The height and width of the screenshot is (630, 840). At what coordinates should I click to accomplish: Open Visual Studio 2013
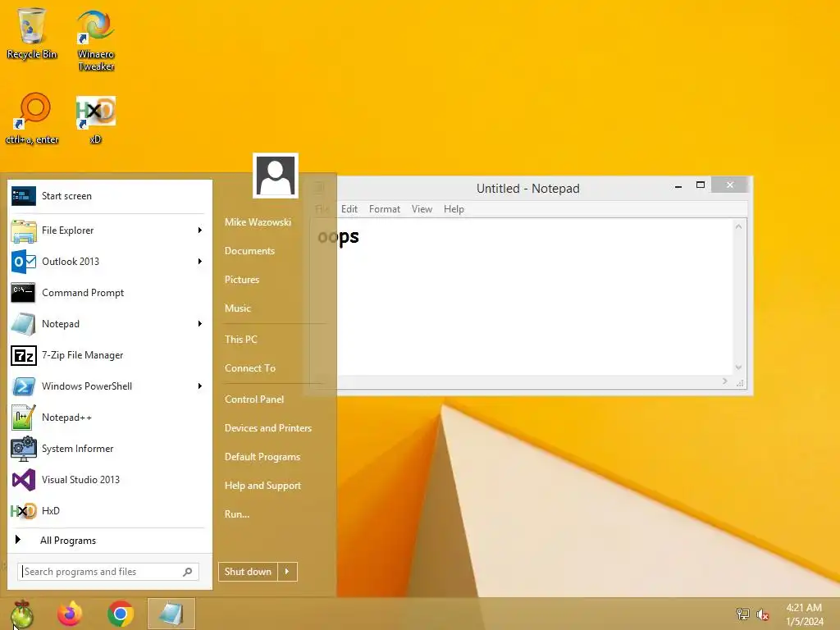click(x=107, y=479)
